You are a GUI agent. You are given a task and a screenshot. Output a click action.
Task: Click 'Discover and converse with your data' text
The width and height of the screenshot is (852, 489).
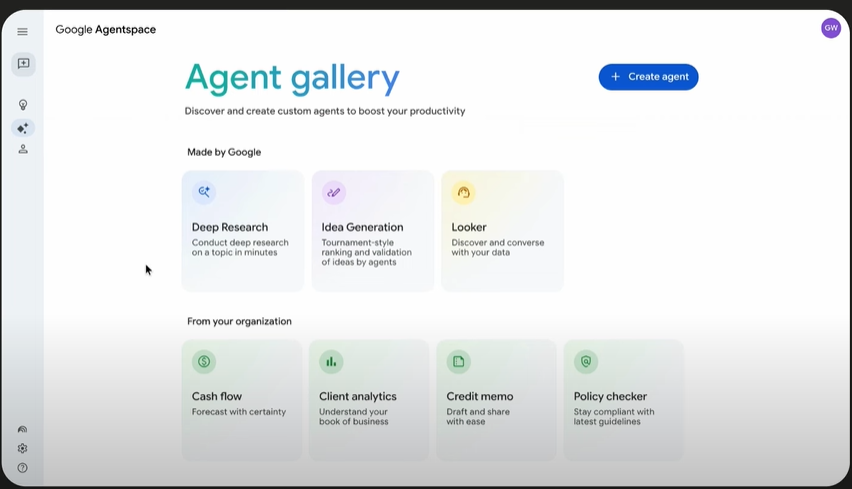click(x=498, y=247)
